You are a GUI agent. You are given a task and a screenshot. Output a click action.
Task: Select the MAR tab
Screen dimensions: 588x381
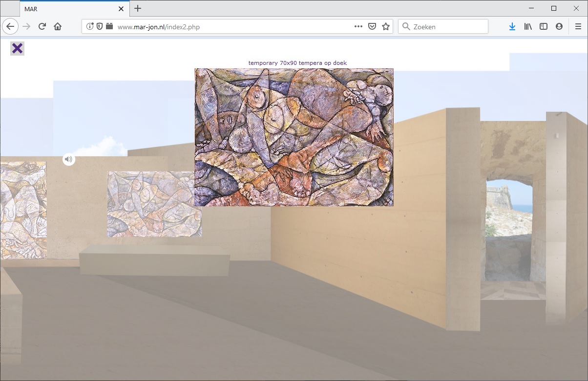coord(68,8)
